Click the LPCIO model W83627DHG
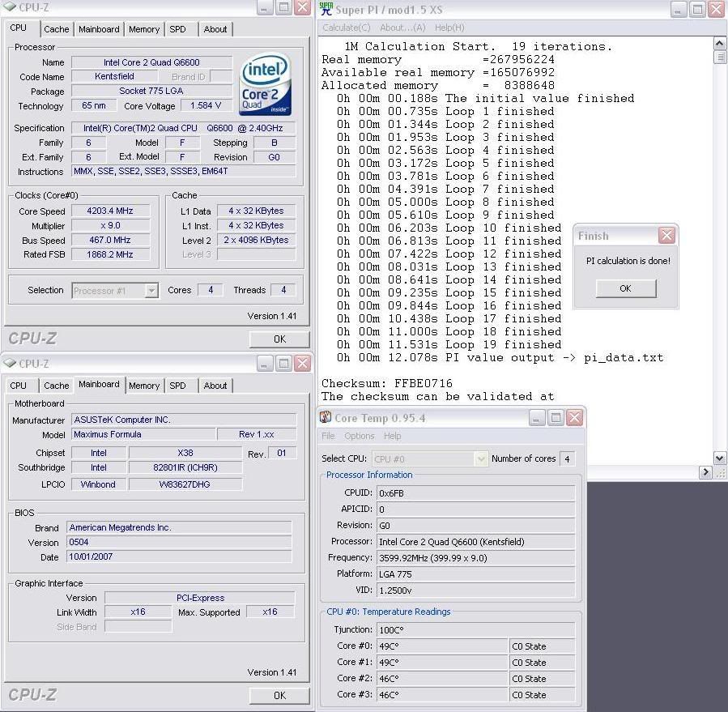This screenshot has width=728, height=712. (x=185, y=484)
